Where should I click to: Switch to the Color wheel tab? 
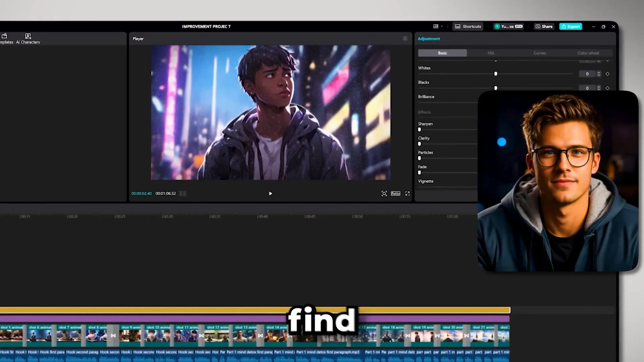coord(588,53)
